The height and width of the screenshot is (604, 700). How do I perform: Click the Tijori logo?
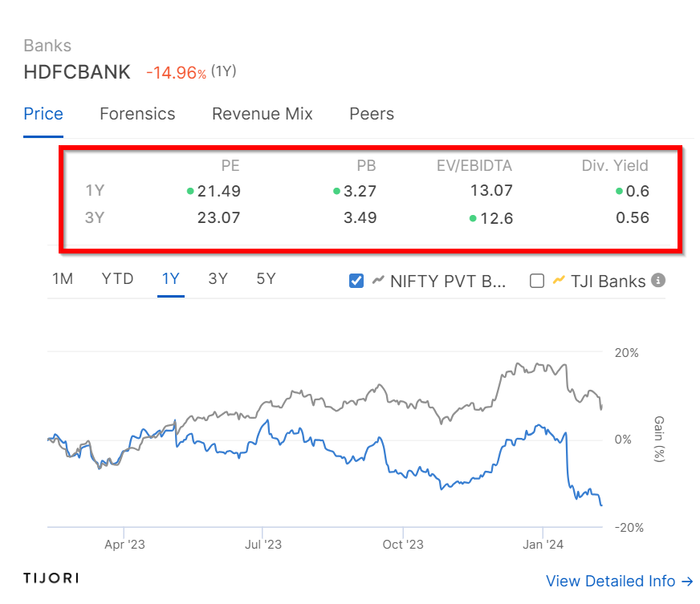point(51,578)
